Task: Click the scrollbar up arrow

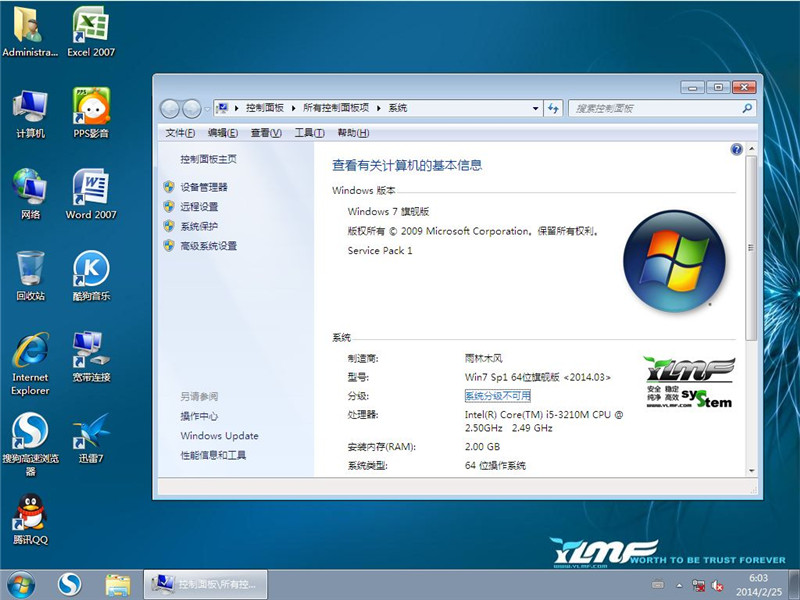Action: click(x=751, y=149)
